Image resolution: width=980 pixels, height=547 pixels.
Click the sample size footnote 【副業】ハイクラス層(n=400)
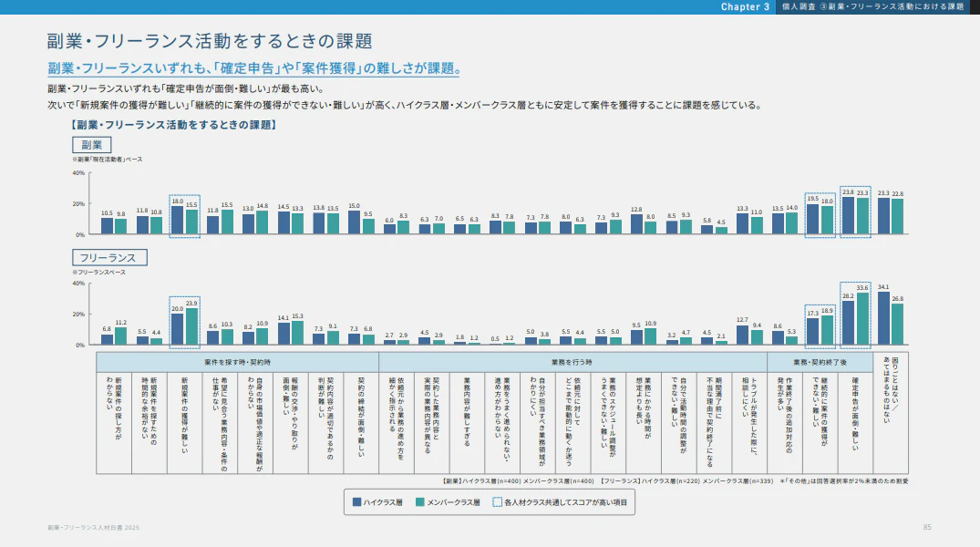coord(480,481)
